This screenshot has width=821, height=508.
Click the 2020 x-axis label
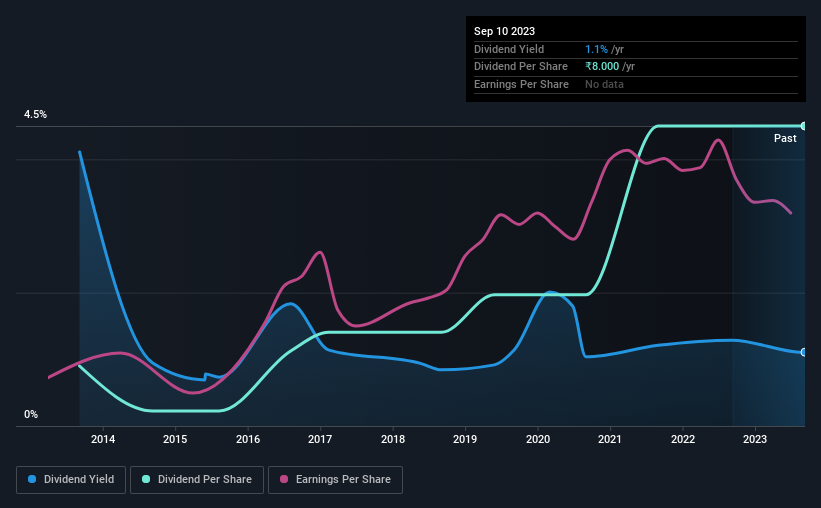[x=538, y=439]
